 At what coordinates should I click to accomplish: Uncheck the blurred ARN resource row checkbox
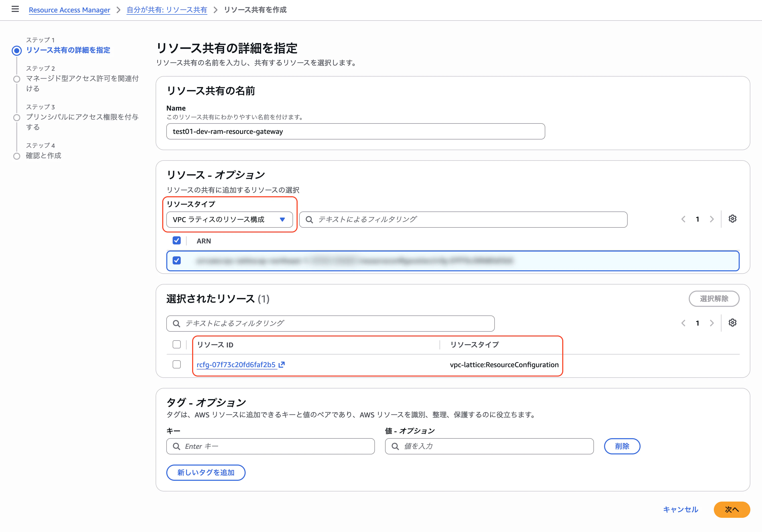click(177, 260)
